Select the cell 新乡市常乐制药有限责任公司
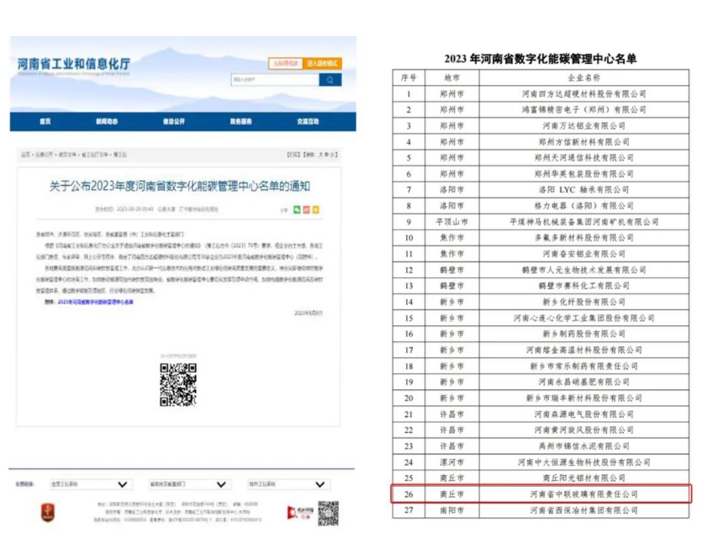Image resolution: width=728 pixels, height=560 pixels. (584, 366)
